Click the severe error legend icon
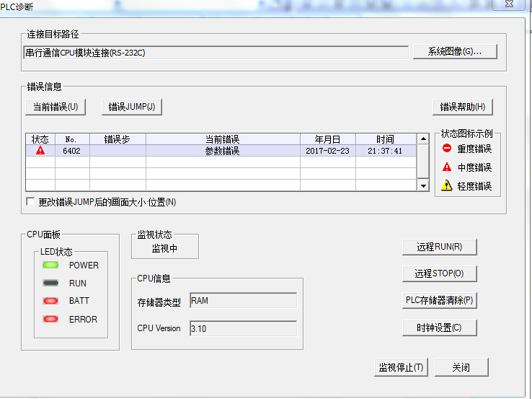 coord(447,149)
